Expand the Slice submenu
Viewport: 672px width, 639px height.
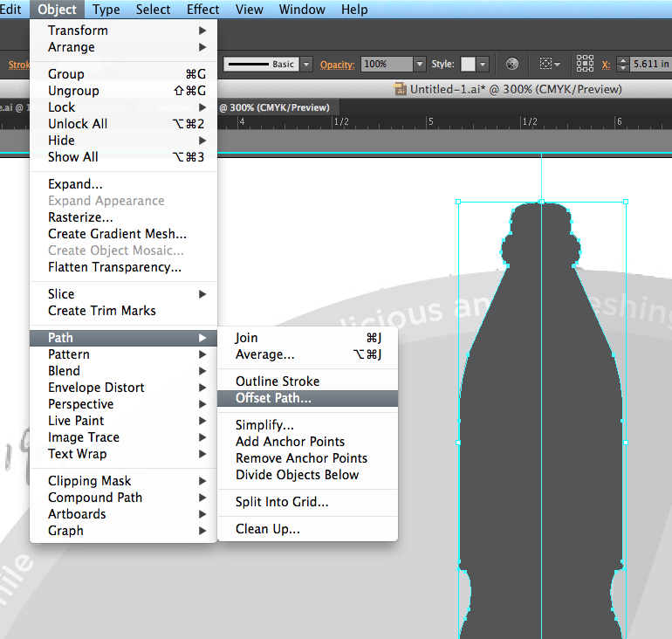coord(123,294)
